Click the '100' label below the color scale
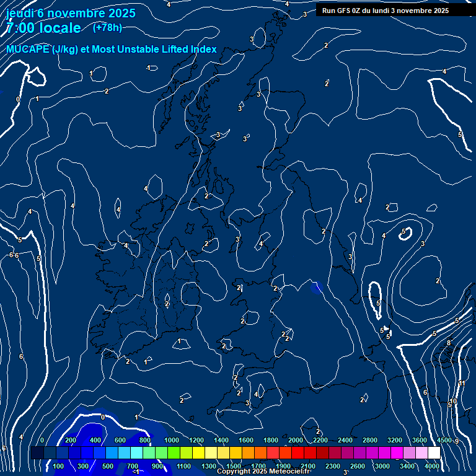This screenshot has height=476, width=476. (x=58, y=466)
